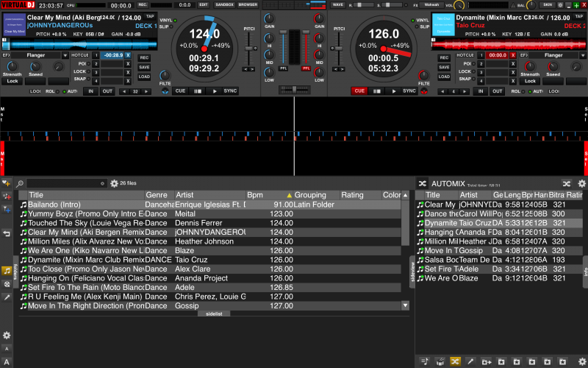The height and width of the screenshot is (368, 588).
Task: Increase Deck 1 loop length from 32
Action: (146, 91)
